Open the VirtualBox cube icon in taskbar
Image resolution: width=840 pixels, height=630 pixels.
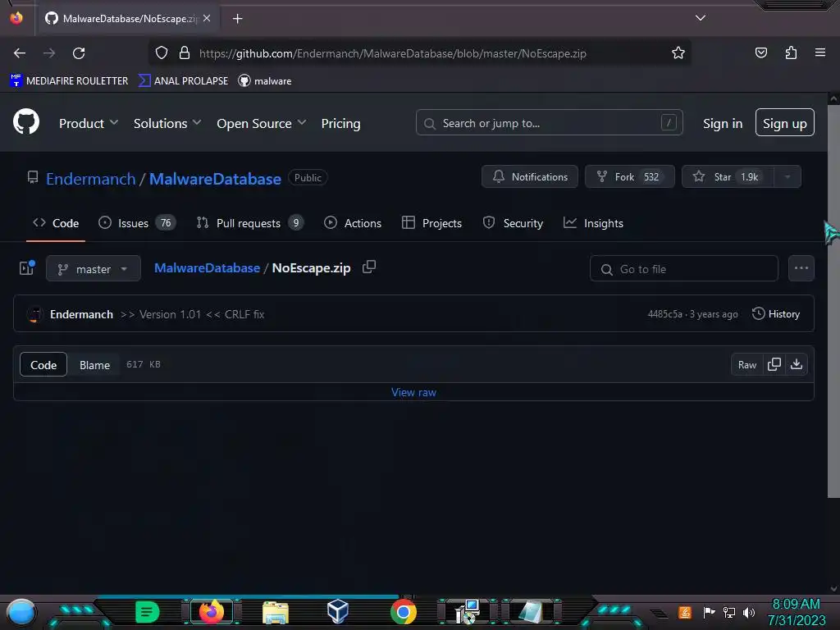pos(338,611)
